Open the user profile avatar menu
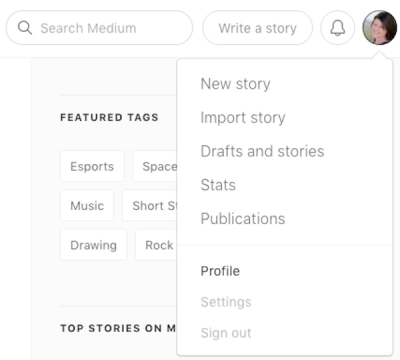Screen dimensions: 400x360 click(x=380, y=28)
